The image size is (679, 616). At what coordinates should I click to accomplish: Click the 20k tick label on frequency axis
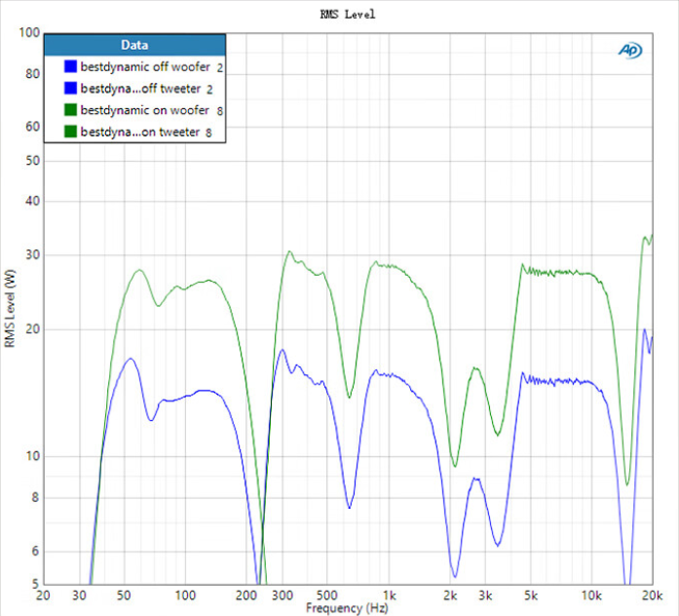(651, 595)
